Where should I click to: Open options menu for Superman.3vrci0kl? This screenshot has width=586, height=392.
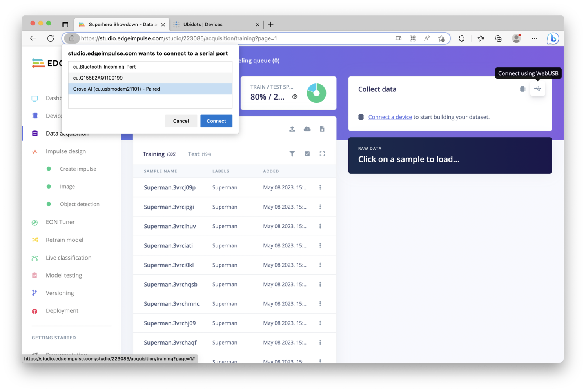320,265
